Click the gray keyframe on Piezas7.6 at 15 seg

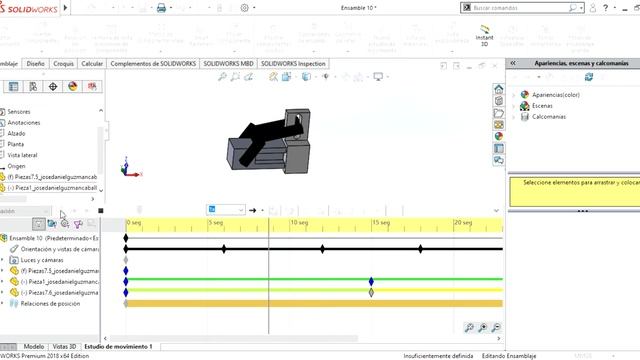(371, 292)
